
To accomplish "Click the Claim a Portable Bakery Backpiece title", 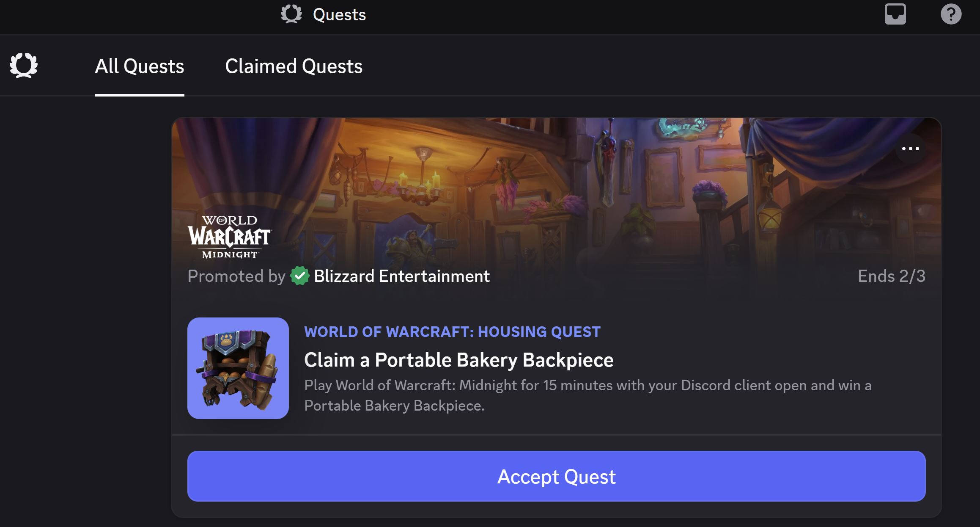I will tap(458, 360).
